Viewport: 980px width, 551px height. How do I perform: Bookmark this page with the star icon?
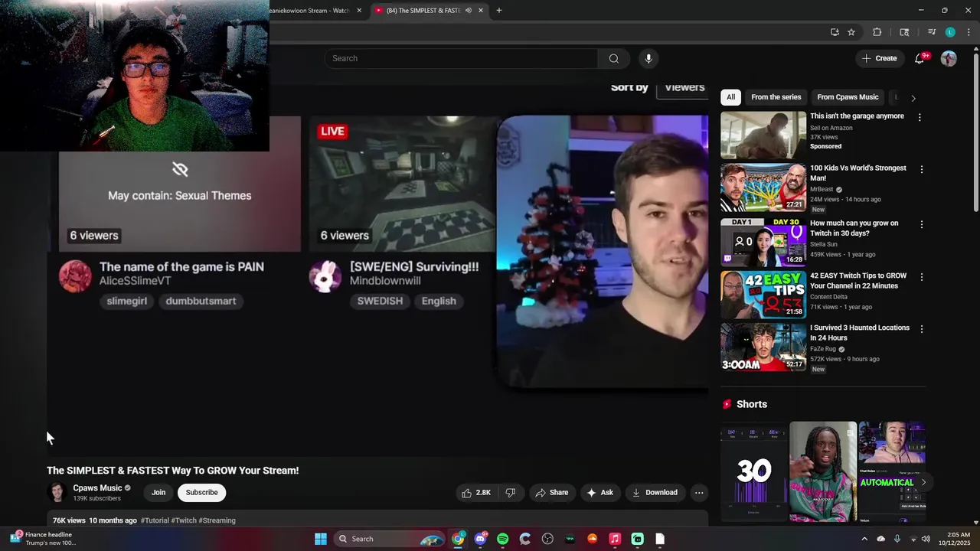click(x=851, y=32)
